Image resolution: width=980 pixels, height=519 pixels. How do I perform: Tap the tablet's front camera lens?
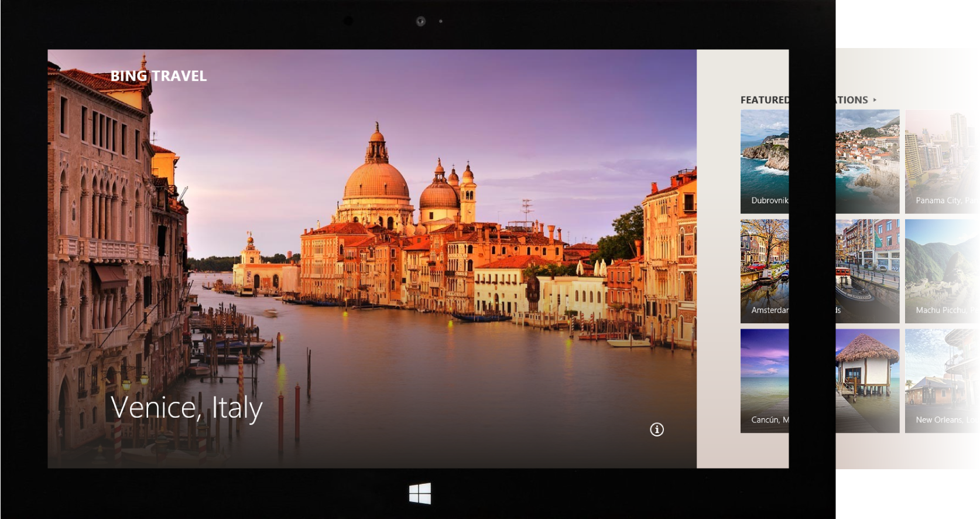coord(420,21)
